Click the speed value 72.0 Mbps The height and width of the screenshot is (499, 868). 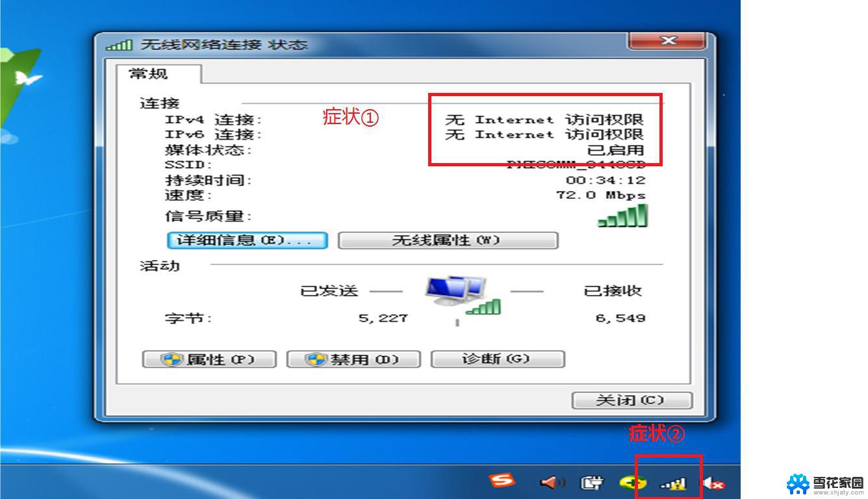[x=601, y=196]
